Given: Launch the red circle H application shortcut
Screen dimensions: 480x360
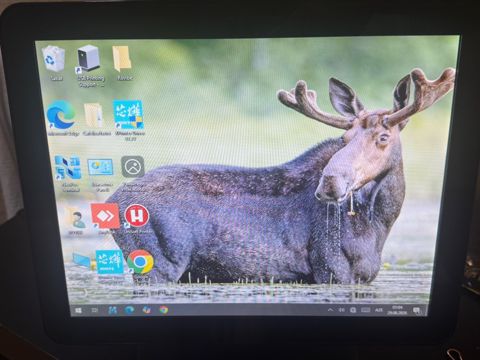Looking at the screenshot, I should (x=137, y=216).
